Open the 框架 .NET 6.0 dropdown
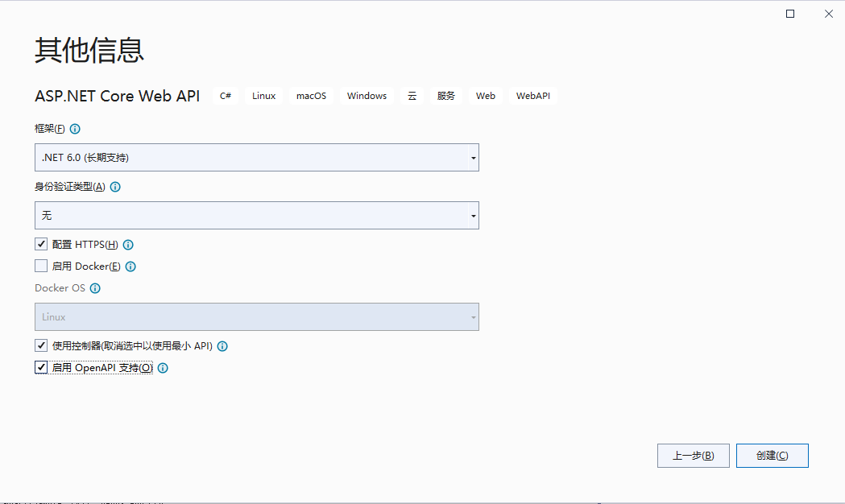845x504 pixels. [256, 157]
